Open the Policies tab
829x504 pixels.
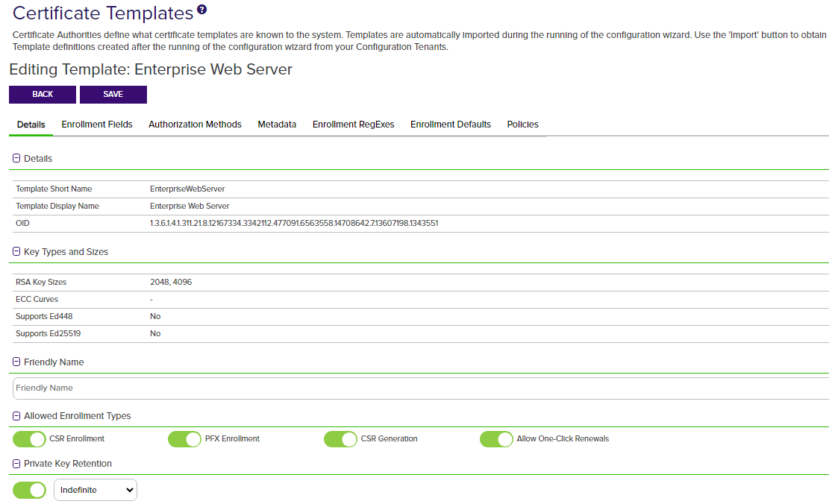[x=522, y=125]
